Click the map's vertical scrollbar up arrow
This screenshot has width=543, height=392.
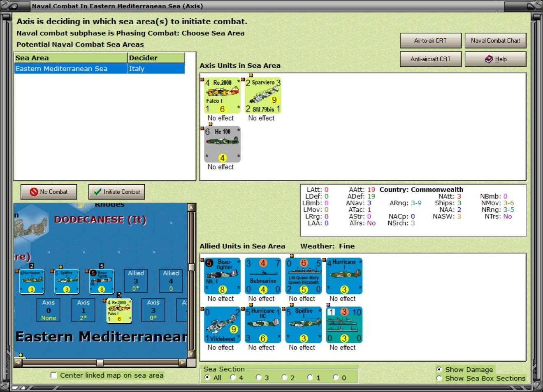tap(191, 207)
